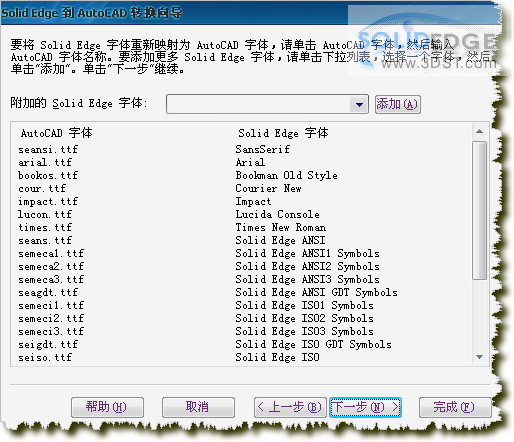The width and height of the screenshot is (514, 442).
Task: Continue with the 下一步(N) button
Action: [x=365, y=407]
